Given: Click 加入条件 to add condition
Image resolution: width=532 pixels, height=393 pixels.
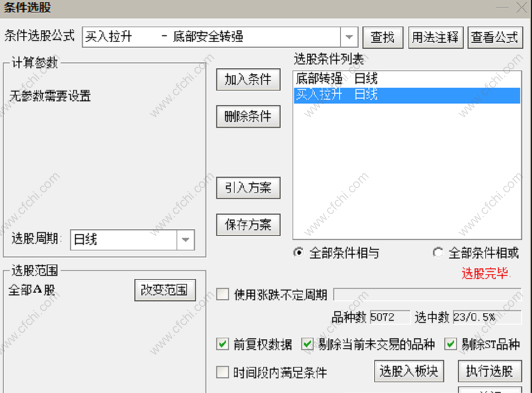Looking at the screenshot, I should coord(248,80).
